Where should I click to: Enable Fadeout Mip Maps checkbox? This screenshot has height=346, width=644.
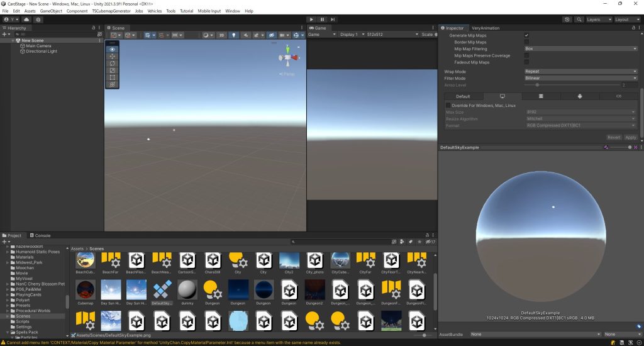526,62
